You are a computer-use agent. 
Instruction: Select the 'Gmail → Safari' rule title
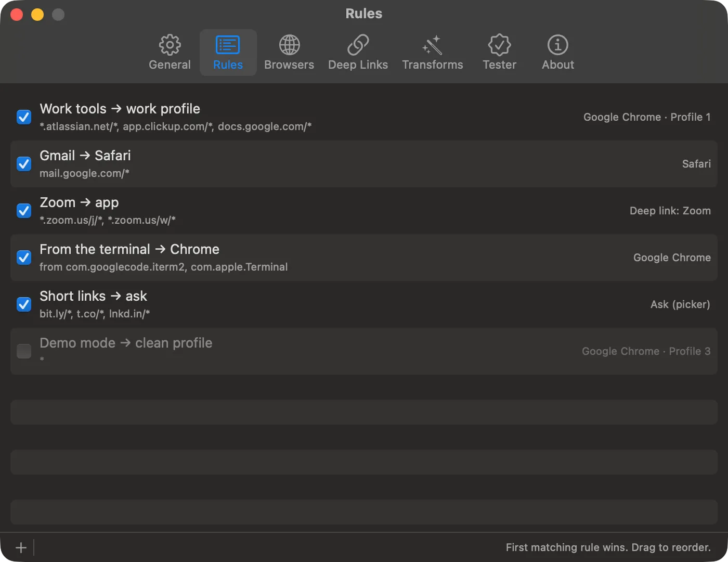[85, 156]
